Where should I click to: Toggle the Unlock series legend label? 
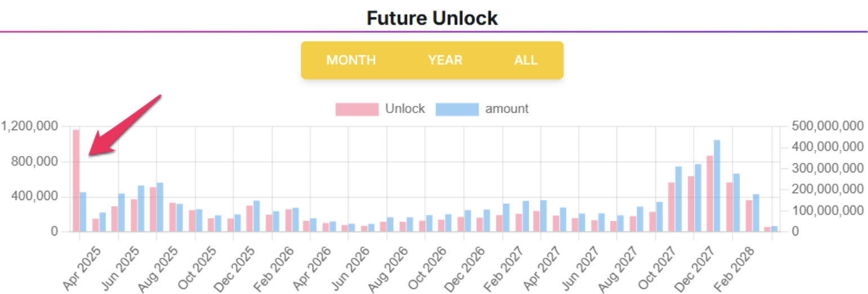[x=405, y=109]
